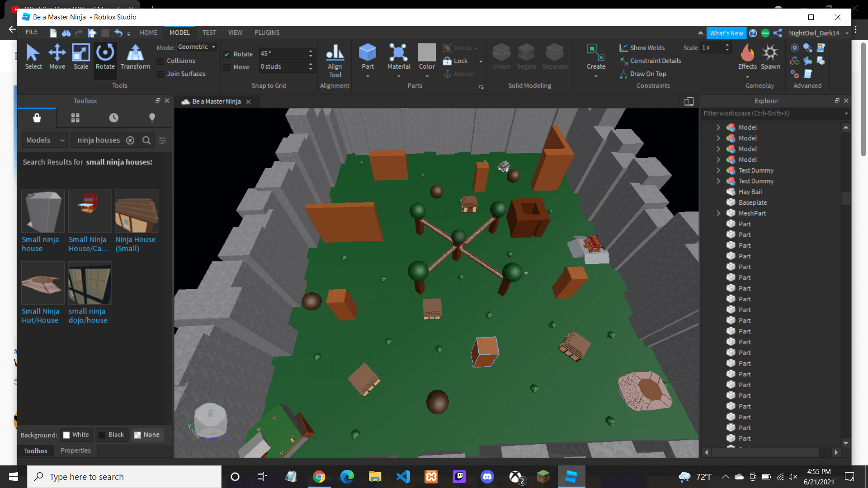Expand the first Test Dummy in Explorer
Screen dimensions: 868x488
tap(718, 170)
